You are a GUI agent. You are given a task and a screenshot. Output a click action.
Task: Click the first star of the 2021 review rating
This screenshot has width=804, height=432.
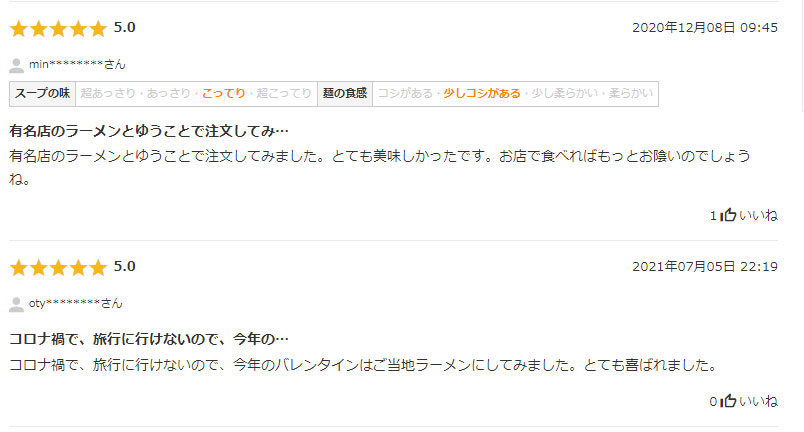tap(19, 268)
